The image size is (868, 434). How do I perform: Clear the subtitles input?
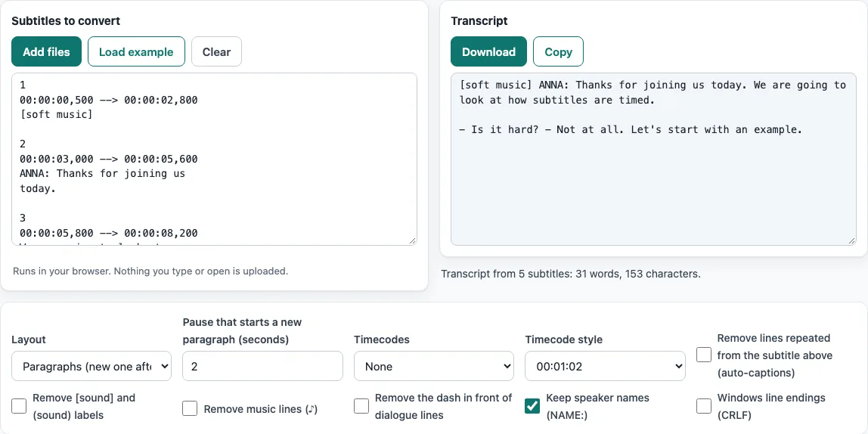point(216,51)
